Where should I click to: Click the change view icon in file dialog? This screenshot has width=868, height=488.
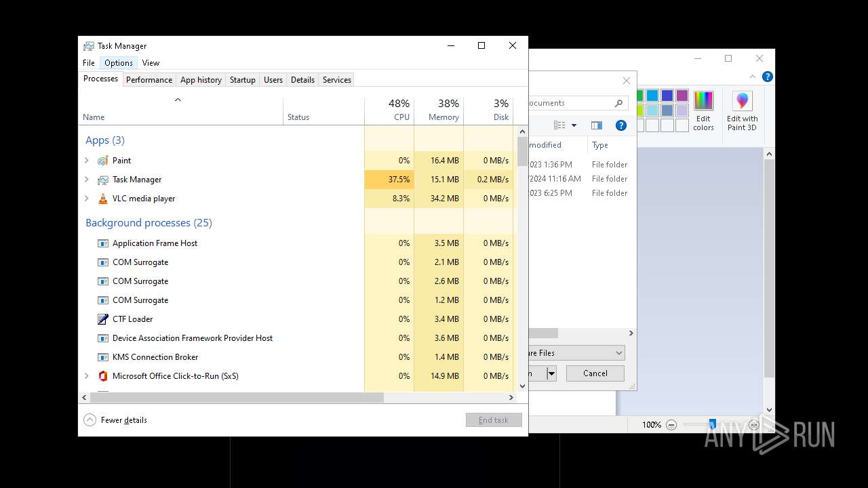click(559, 125)
